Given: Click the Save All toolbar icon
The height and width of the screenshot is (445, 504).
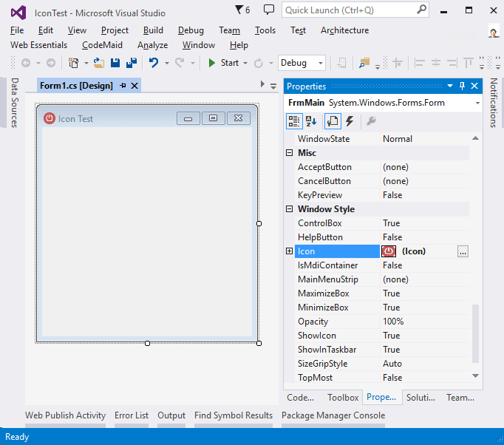Looking at the screenshot, I should (x=132, y=63).
